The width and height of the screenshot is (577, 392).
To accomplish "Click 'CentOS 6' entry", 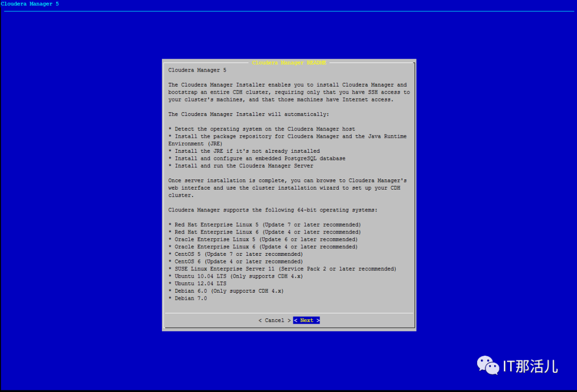I will pos(236,262).
